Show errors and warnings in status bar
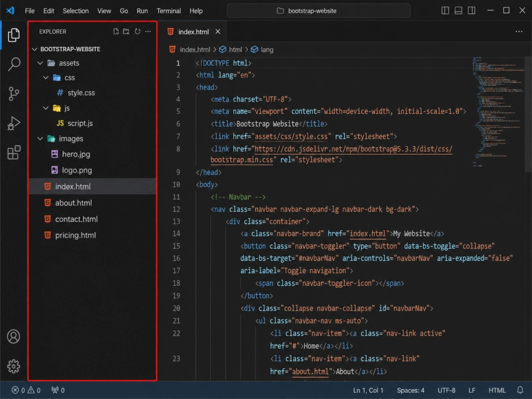Screen dimensions: 532x399 pos(26,390)
